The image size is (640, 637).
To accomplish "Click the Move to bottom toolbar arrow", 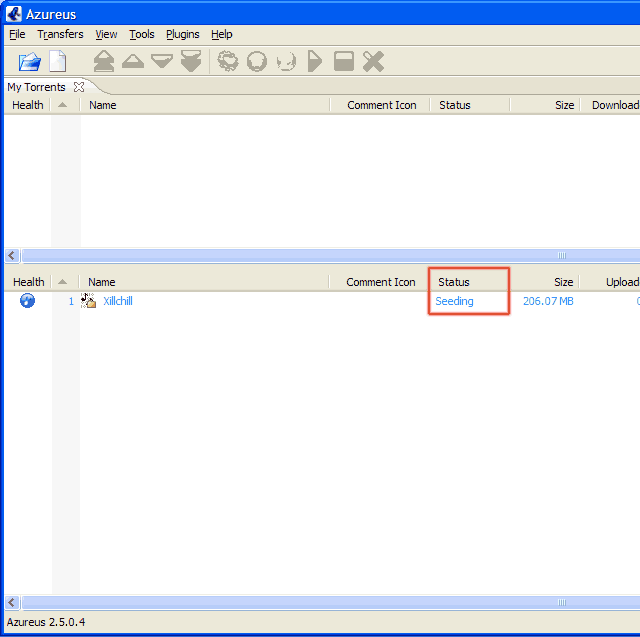I will [x=191, y=61].
